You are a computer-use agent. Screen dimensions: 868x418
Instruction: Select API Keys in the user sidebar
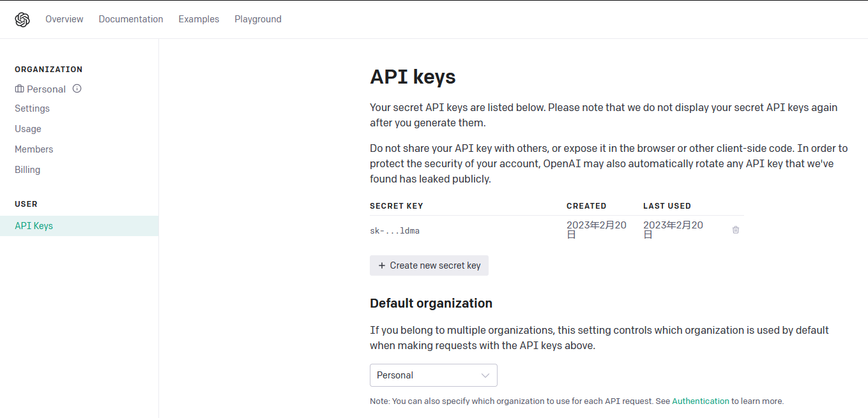pos(34,226)
